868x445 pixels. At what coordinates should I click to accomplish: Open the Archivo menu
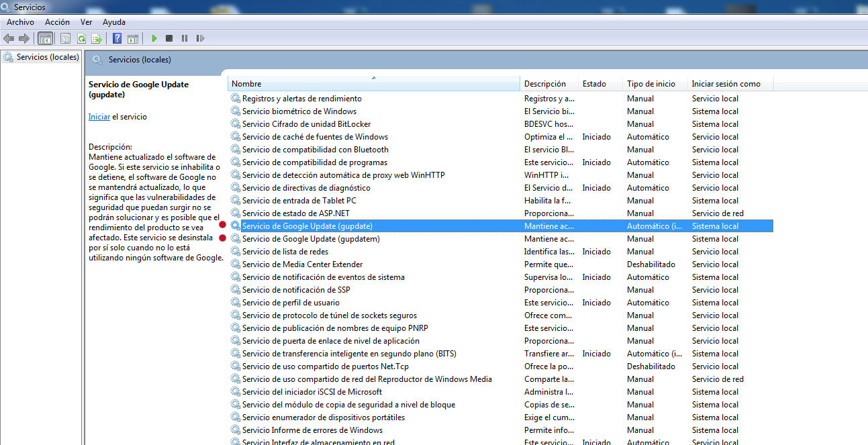pos(20,22)
